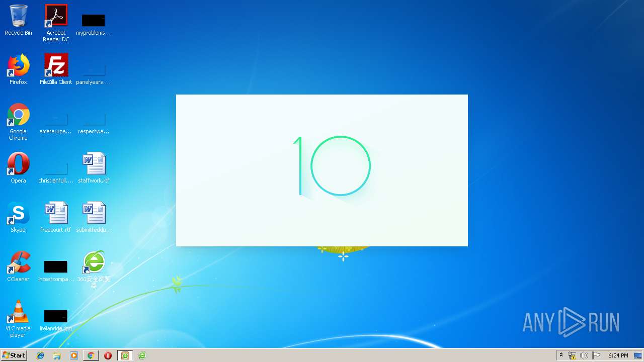The width and height of the screenshot is (644, 362).
Task: Open Google Chrome desktop shortcut
Action: point(18,122)
